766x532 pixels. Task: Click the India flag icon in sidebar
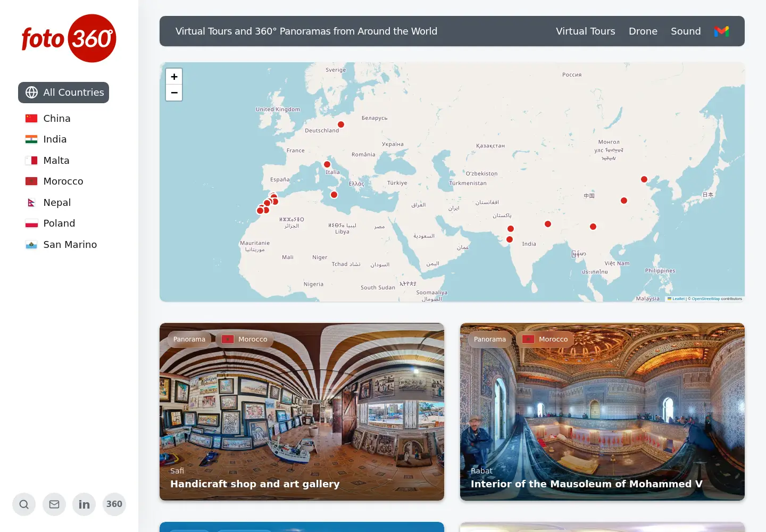pos(31,139)
